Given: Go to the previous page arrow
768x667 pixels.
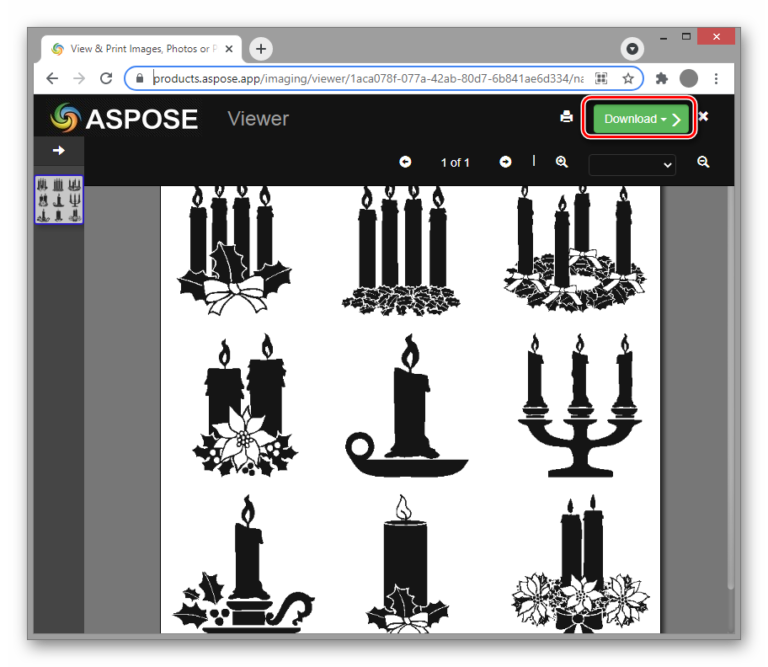Looking at the screenshot, I should [x=405, y=162].
